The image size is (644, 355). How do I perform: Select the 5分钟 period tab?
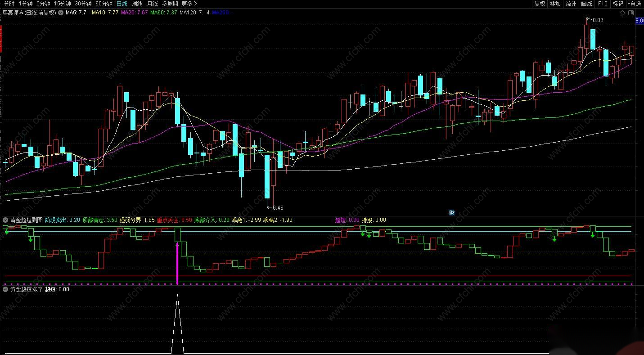click(43, 4)
